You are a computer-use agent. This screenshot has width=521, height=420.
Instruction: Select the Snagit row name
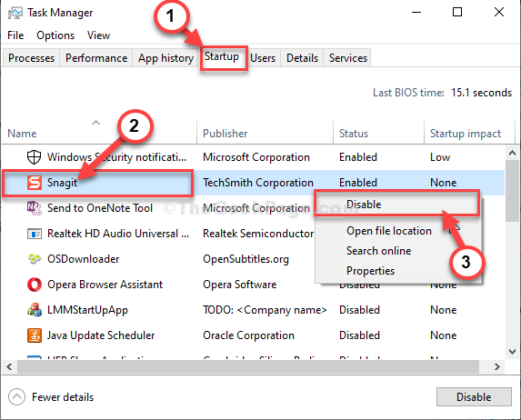(x=62, y=183)
